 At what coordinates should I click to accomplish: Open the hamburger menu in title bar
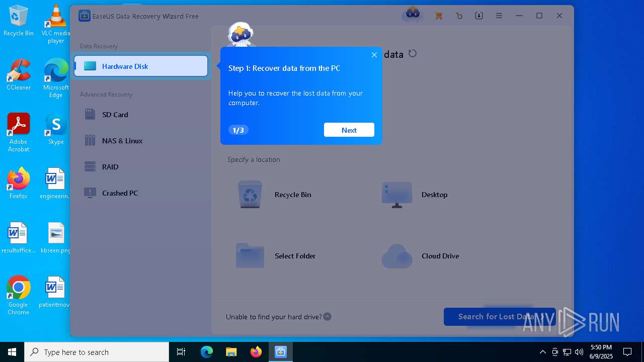pos(499,16)
